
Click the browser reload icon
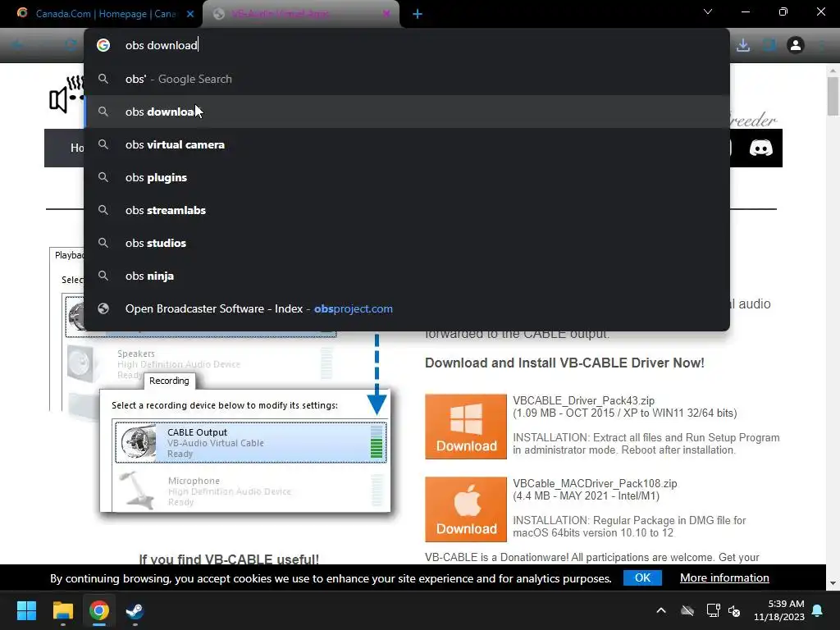click(71, 45)
